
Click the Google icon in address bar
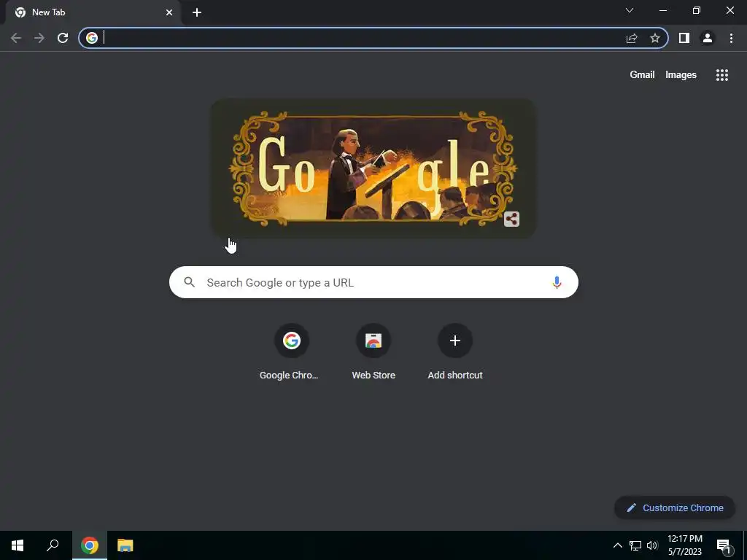point(92,38)
